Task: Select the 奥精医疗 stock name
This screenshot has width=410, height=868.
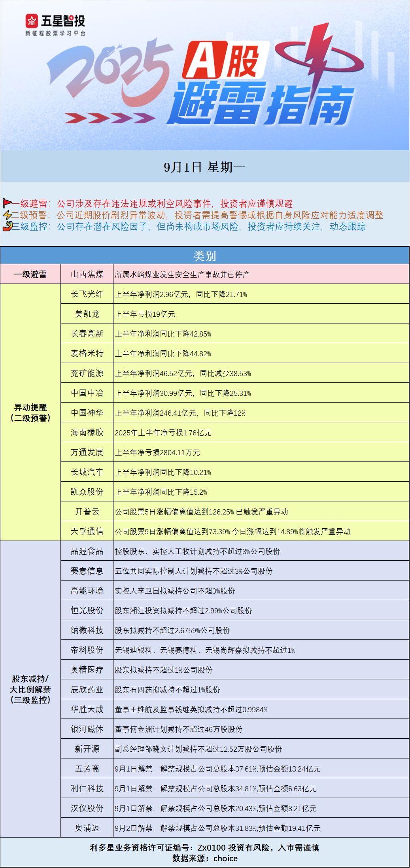Action: 87,669
